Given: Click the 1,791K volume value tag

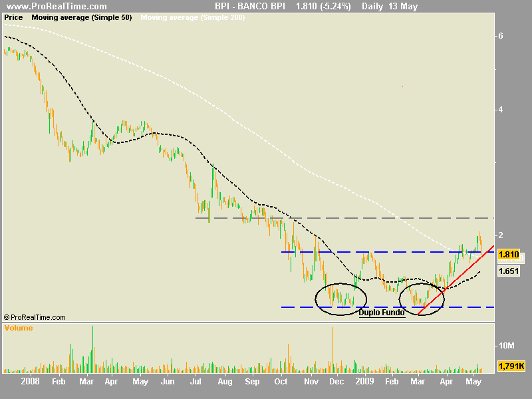Looking at the screenshot, I should coord(511,366).
